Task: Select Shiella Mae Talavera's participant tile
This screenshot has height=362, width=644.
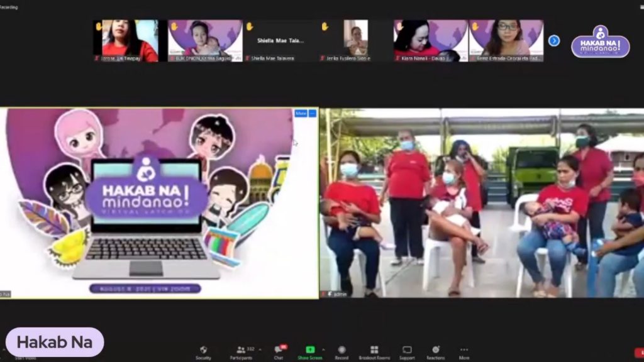Action: click(x=280, y=41)
